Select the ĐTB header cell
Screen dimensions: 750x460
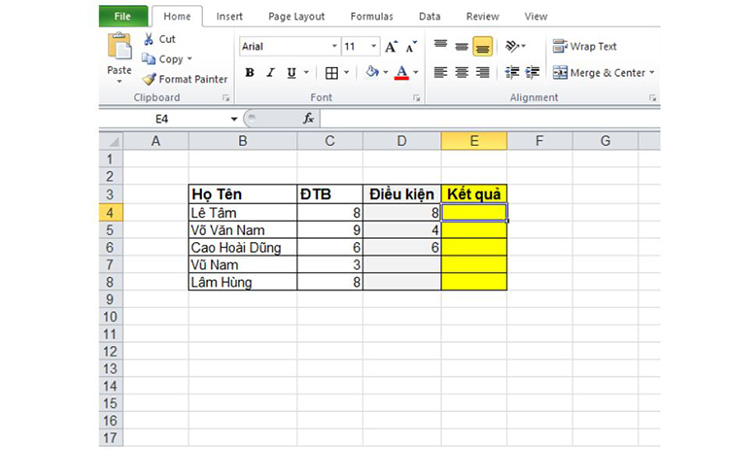click(330, 194)
